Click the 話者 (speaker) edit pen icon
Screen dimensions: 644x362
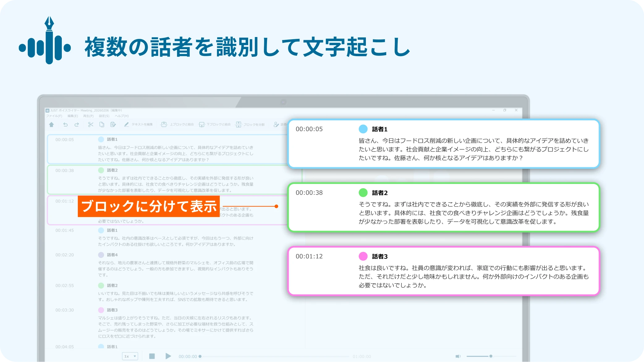coord(276,125)
